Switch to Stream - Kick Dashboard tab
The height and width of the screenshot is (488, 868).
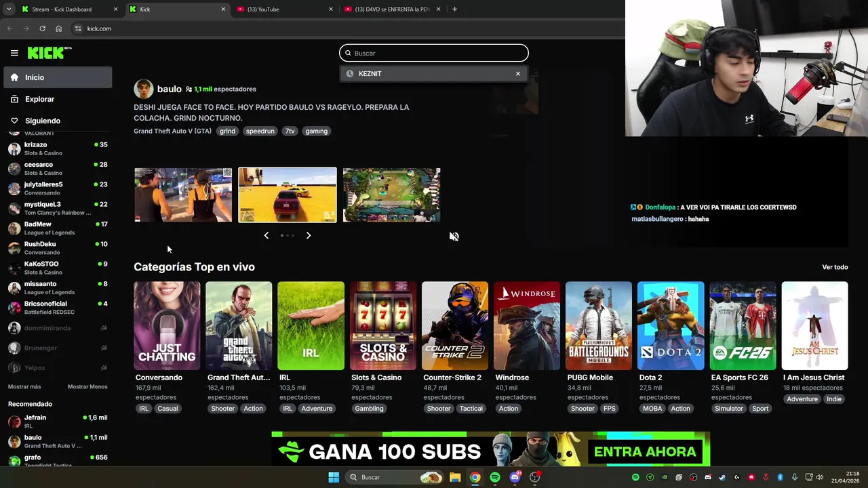click(68, 9)
